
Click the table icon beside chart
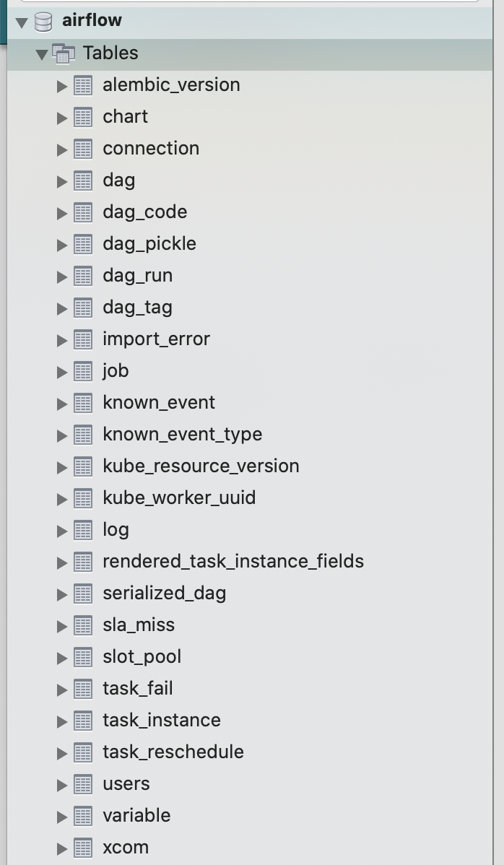click(83, 118)
